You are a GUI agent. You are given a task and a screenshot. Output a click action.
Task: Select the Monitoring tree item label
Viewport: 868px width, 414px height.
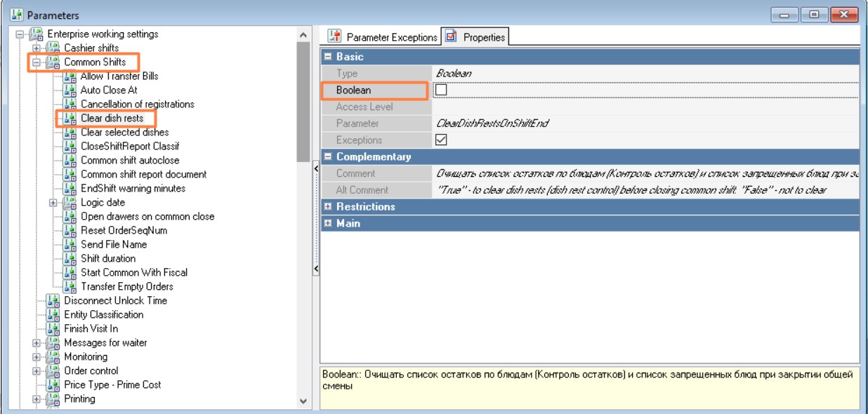pyautogui.click(x=86, y=356)
